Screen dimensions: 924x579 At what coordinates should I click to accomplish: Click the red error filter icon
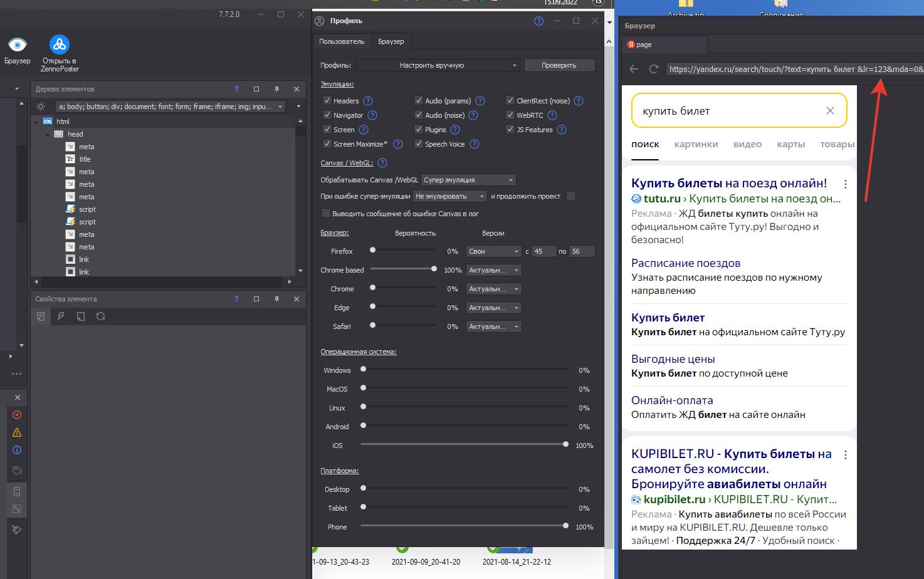coord(17,415)
